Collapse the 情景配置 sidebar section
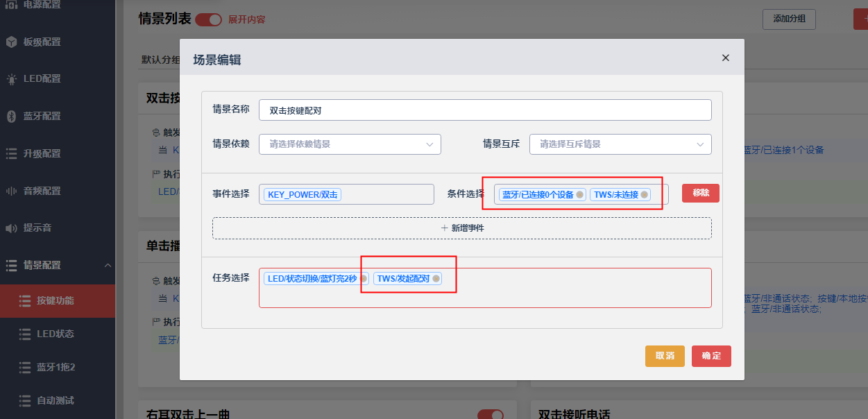The height and width of the screenshot is (419, 868). coord(108,265)
